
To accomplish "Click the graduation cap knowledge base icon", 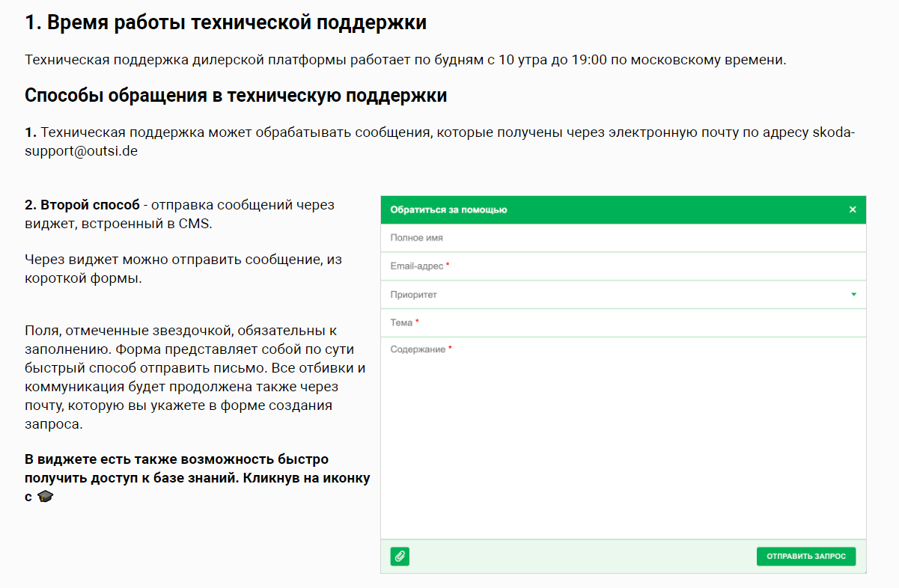I will (x=46, y=497).
